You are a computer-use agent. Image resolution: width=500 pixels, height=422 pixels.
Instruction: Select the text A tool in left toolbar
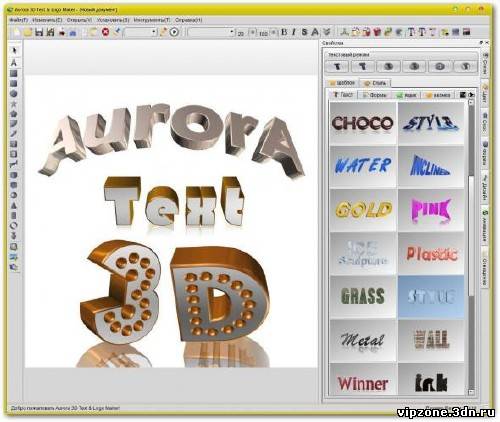point(14,62)
